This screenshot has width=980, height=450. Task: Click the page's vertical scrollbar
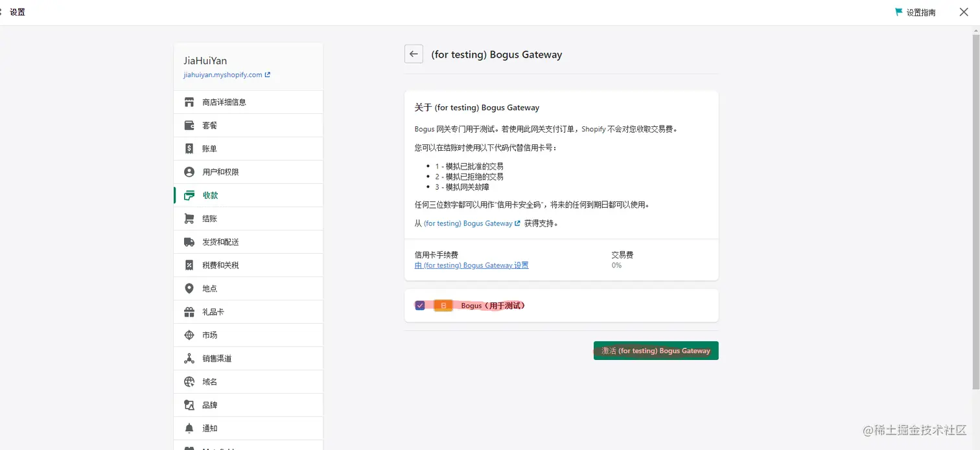click(975, 214)
